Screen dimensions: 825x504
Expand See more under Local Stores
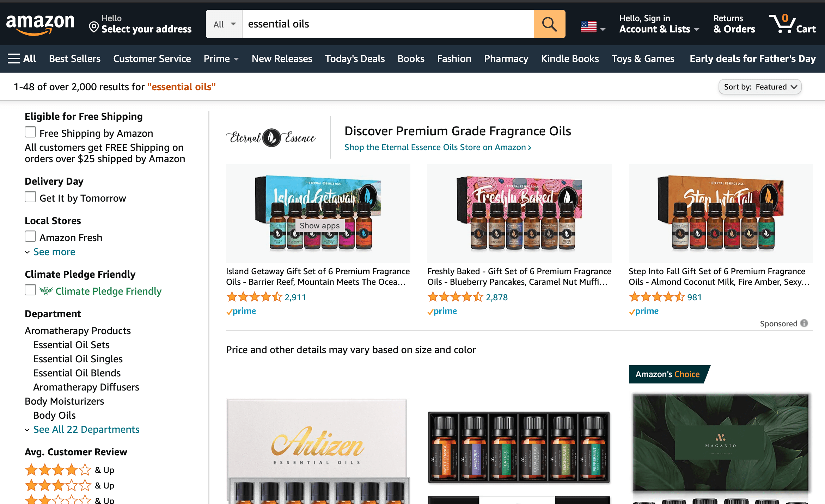pos(50,252)
